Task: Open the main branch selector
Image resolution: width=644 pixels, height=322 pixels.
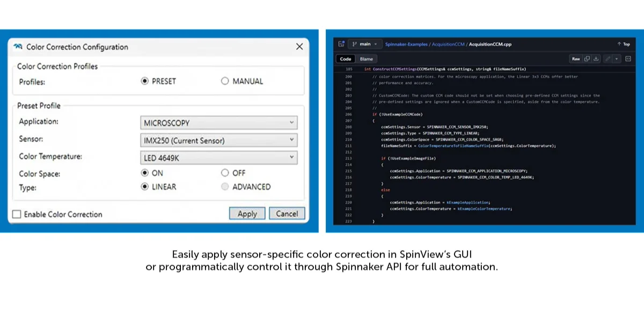Action: point(364,44)
